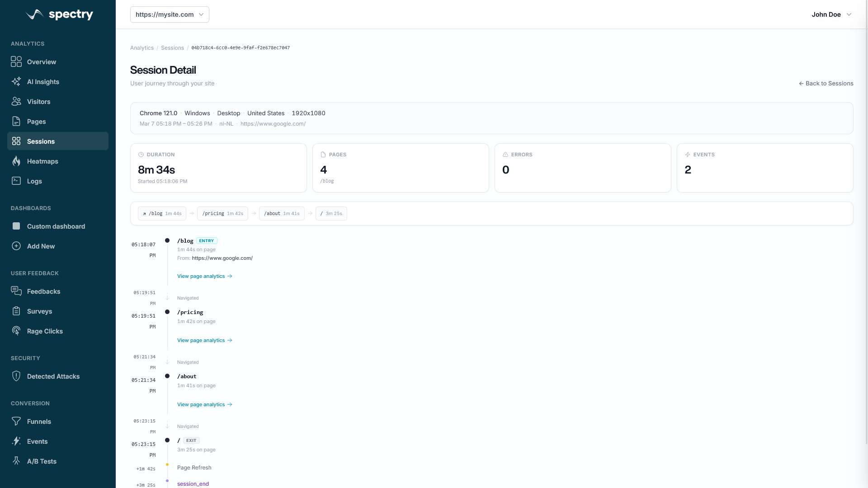Click the AI Insights sparkle icon
Image resolution: width=868 pixels, height=488 pixels.
(x=16, y=82)
